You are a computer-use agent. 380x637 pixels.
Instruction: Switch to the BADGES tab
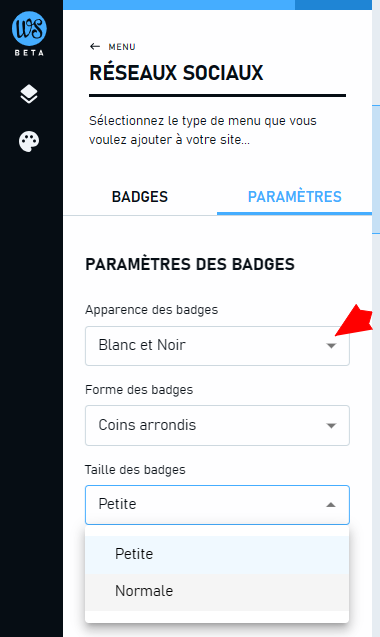click(x=140, y=197)
